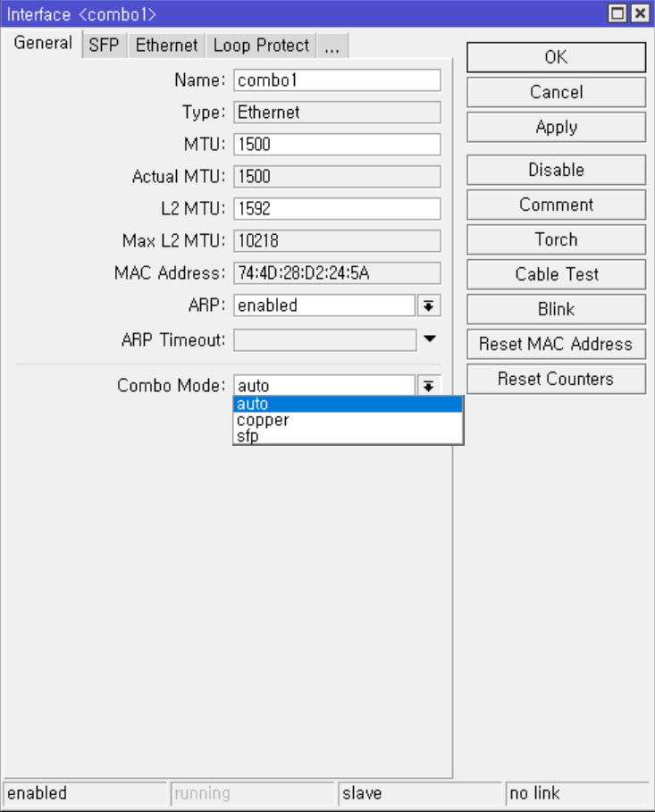Switch to the Loop Protect tab
Image resolution: width=655 pixels, height=812 pixels.
tap(261, 46)
